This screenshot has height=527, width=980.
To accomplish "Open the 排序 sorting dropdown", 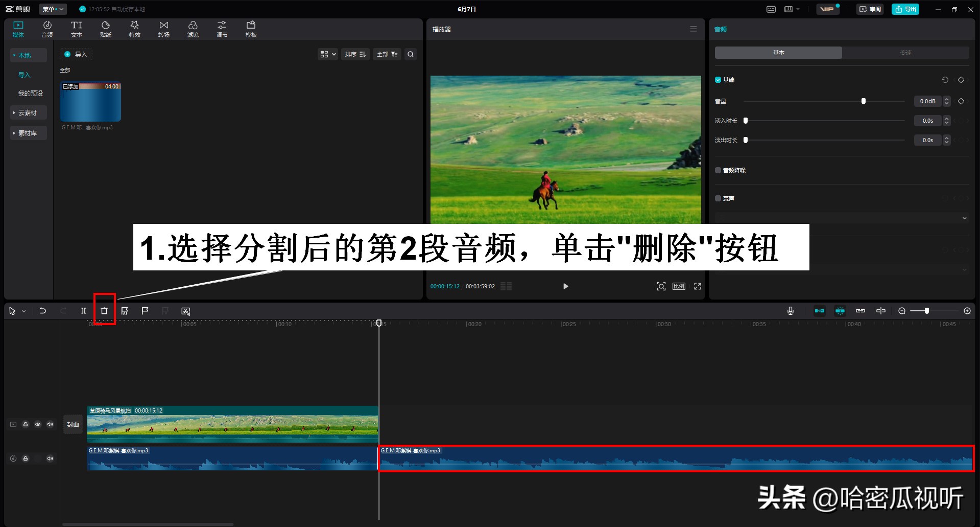I will [355, 54].
